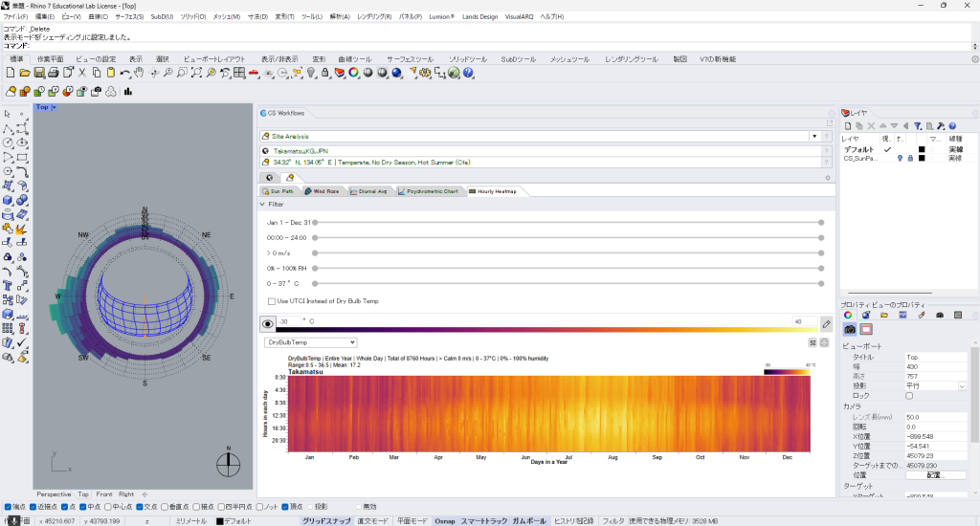Collapse the Filter section

click(263, 204)
